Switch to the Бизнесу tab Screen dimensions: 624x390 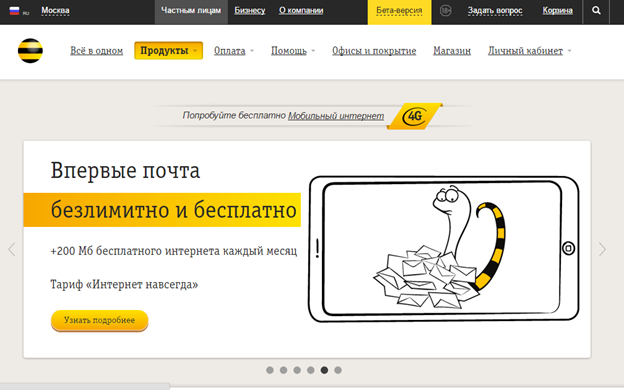coord(250,10)
